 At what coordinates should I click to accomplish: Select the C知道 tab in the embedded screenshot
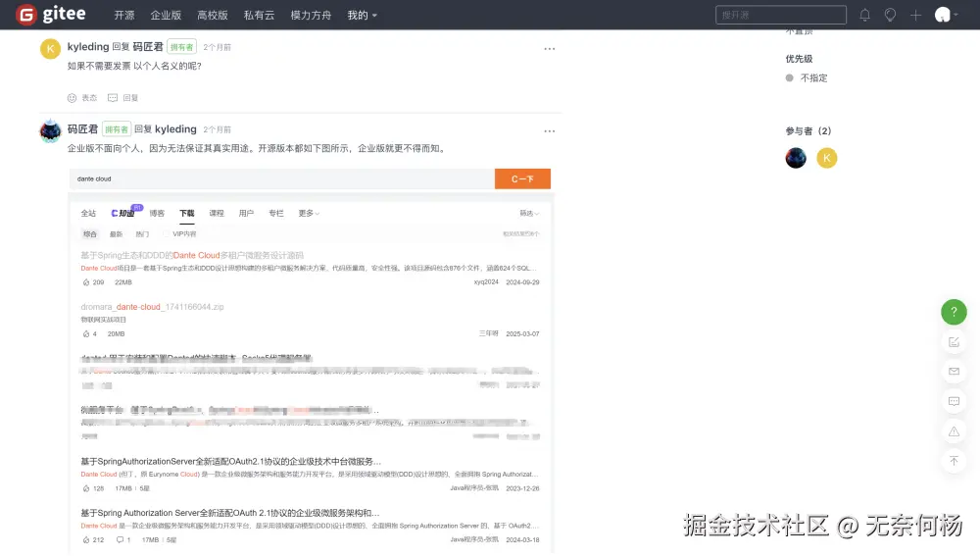click(x=123, y=213)
